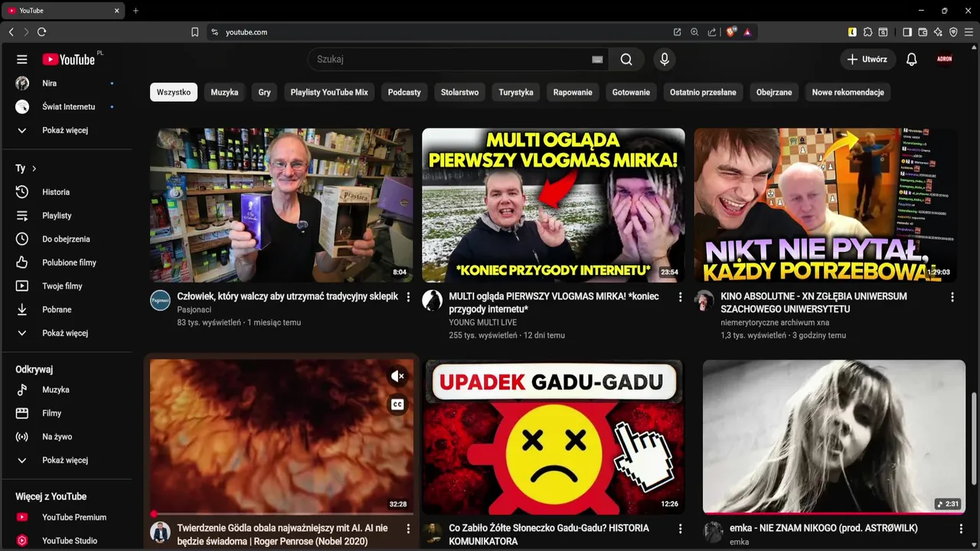Viewport: 980px width, 551px height.
Task: Click the Gödel video progress bar
Action: [282, 514]
